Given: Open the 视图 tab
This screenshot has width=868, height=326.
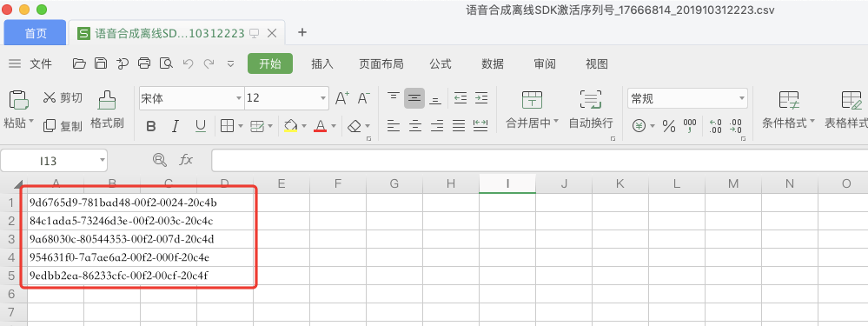Looking at the screenshot, I should (x=597, y=64).
